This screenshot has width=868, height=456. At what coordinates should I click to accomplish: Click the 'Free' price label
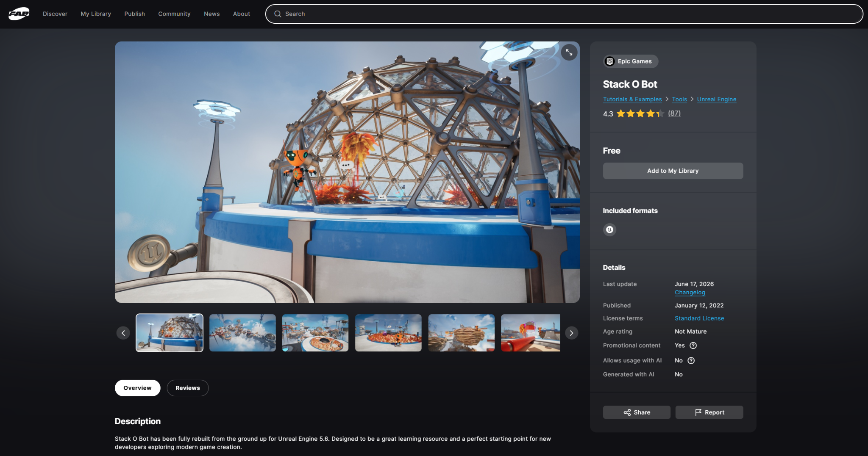[612, 151]
